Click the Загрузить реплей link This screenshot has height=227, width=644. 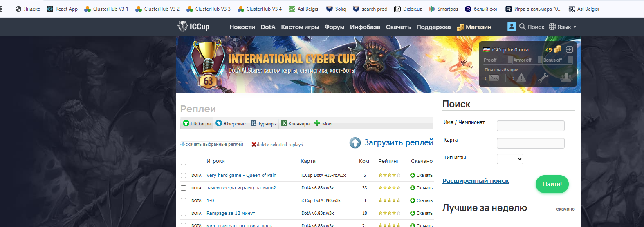point(399,142)
